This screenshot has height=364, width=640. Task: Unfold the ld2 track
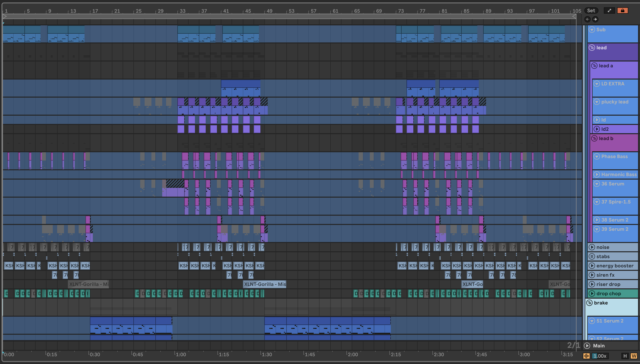pyautogui.click(x=597, y=129)
